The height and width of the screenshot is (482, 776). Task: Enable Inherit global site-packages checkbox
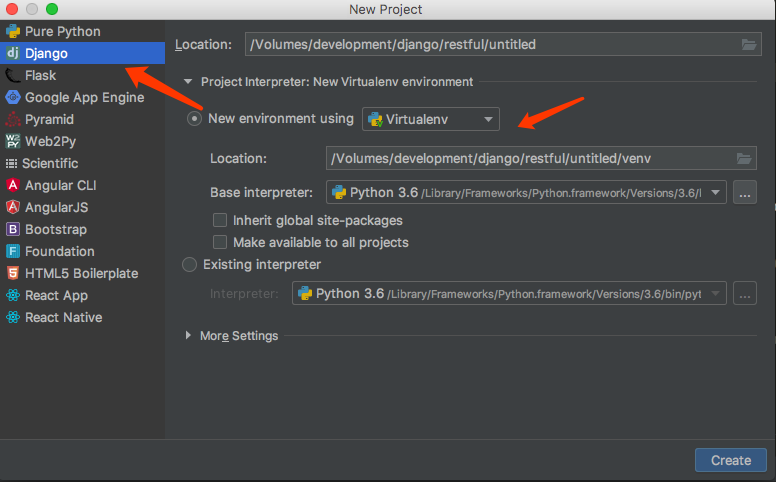[x=220, y=220]
